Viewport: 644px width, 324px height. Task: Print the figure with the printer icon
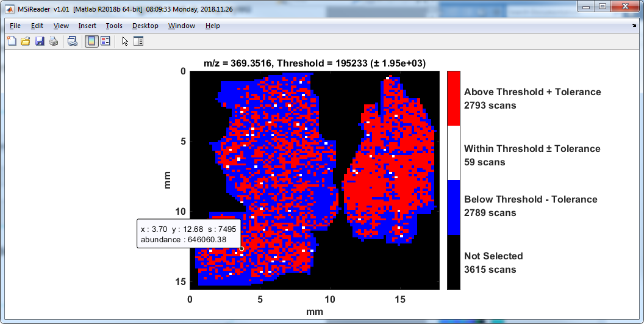point(54,41)
